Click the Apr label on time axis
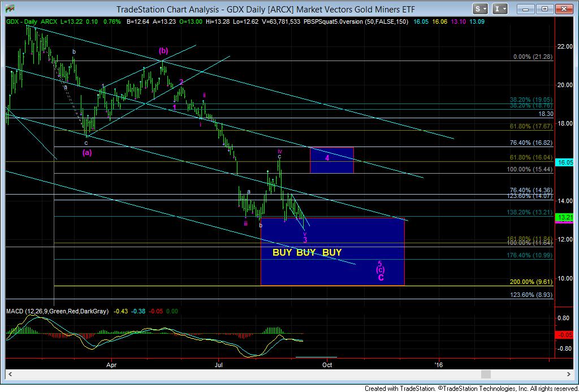579x392 pixels. pos(111,365)
